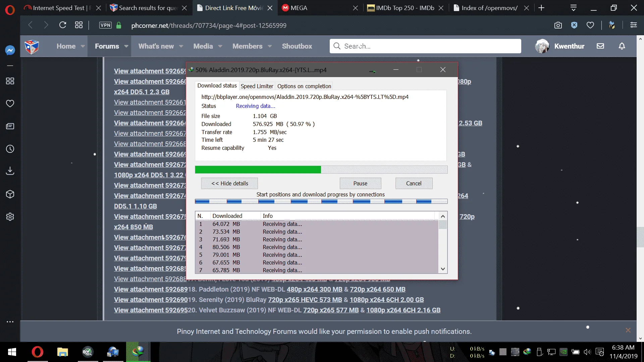Image resolution: width=644 pixels, height=362 pixels.
Task: Switch to MEGA browser tab
Action: (319, 8)
